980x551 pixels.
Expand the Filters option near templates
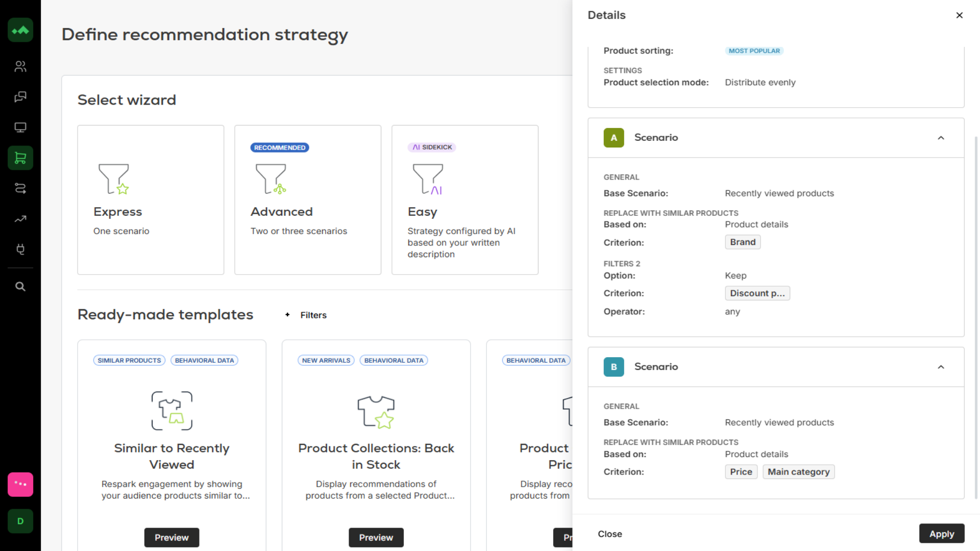point(306,315)
